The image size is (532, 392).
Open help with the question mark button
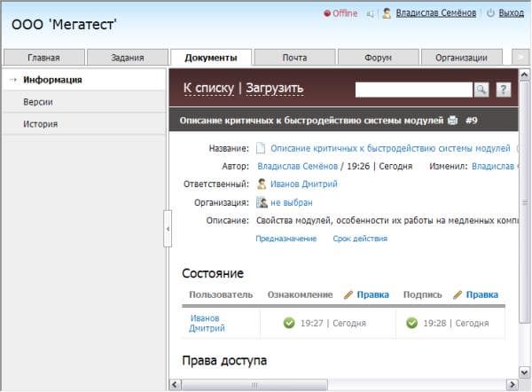(504, 90)
